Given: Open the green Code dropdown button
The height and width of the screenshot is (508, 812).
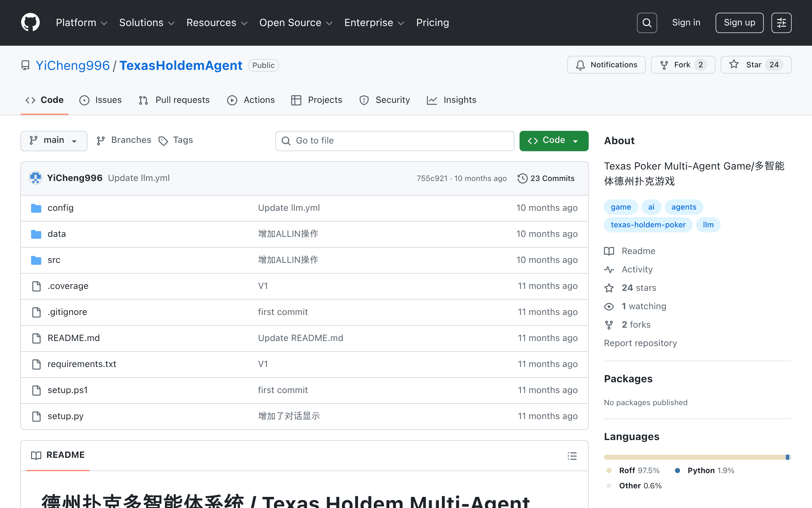Looking at the screenshot, I should pos(553,140).
